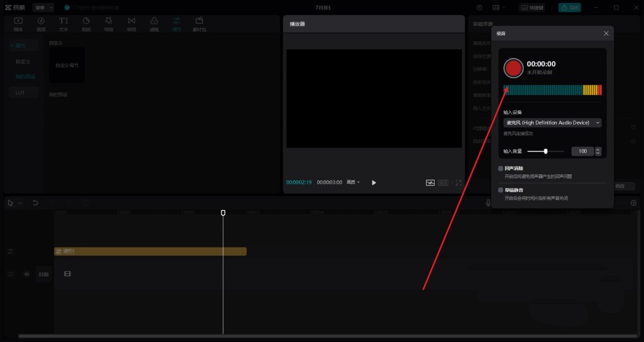Start recording with the red record button
This screenshot has width=644, height=342.
(x=513, y=68)
